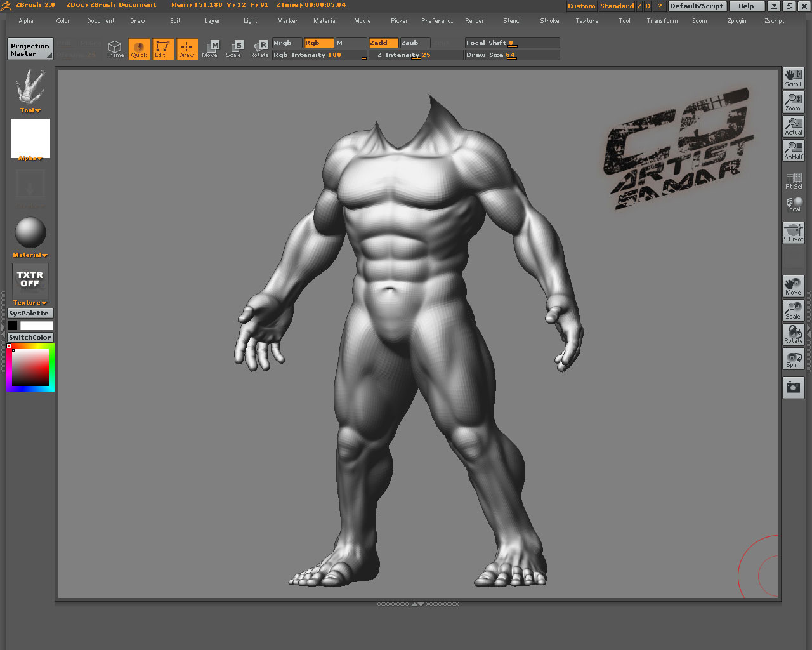The width and height of the screenshot is (812, 650).
Task: Toggle the Zsub mode
Action: (415, 43)
